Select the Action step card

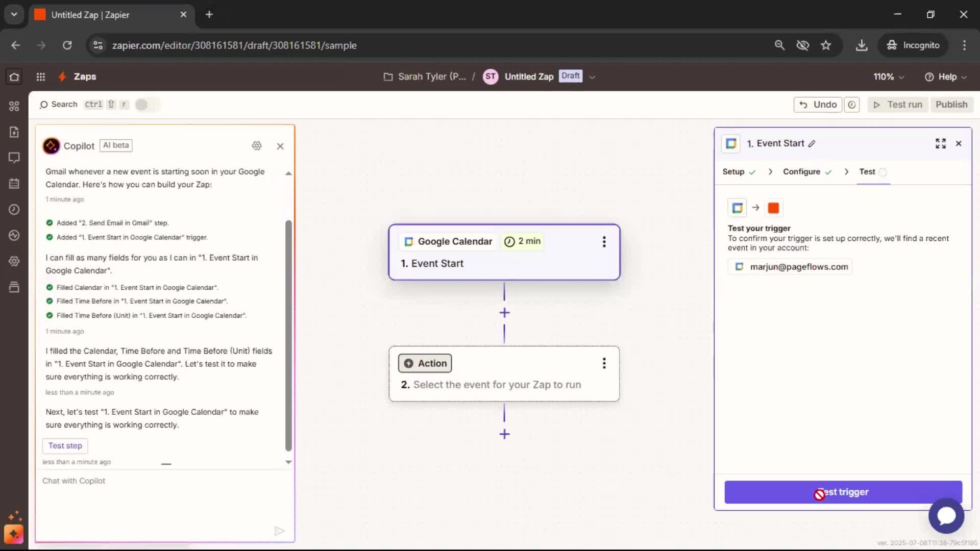click(x=504, y=374)
